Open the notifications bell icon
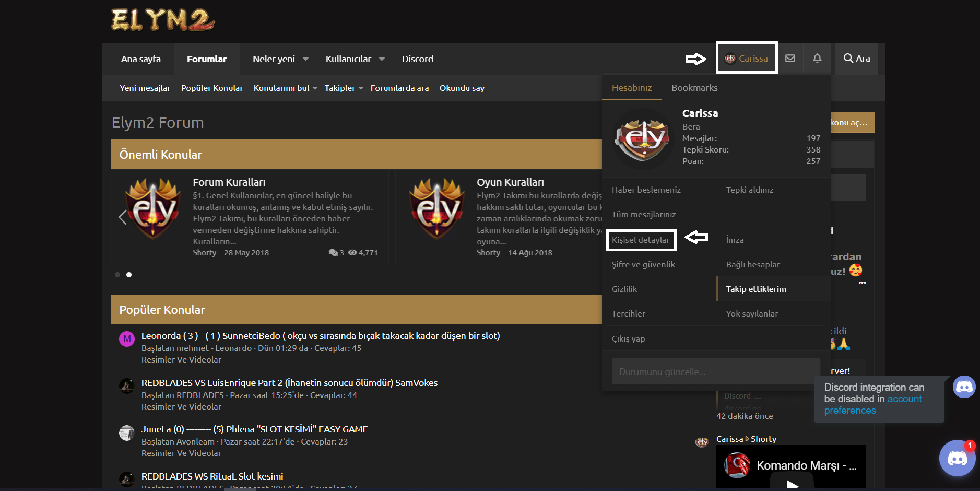This screenshot has height=491, width=980. tap(817, 59)
